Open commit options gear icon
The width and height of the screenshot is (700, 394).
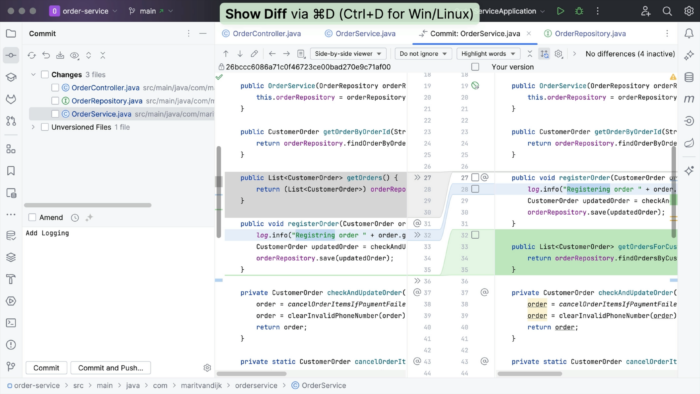[207, 368]
